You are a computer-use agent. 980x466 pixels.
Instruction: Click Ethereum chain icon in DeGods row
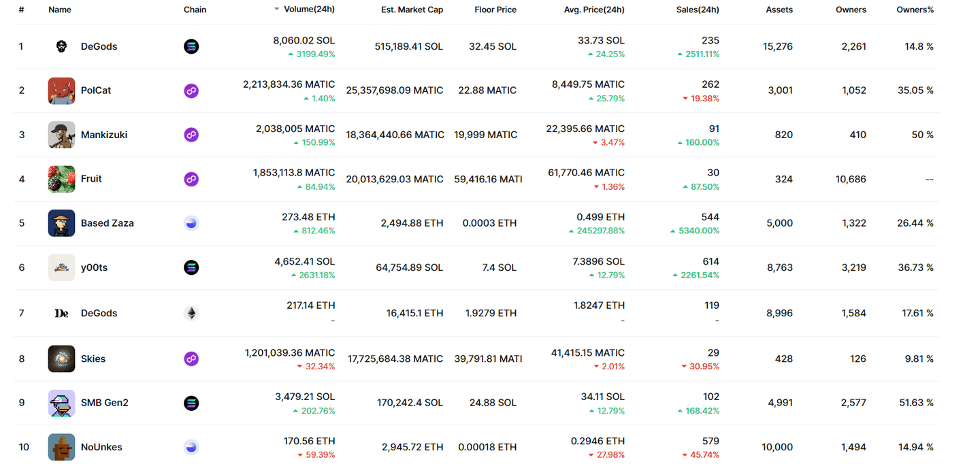coord(191,313)
